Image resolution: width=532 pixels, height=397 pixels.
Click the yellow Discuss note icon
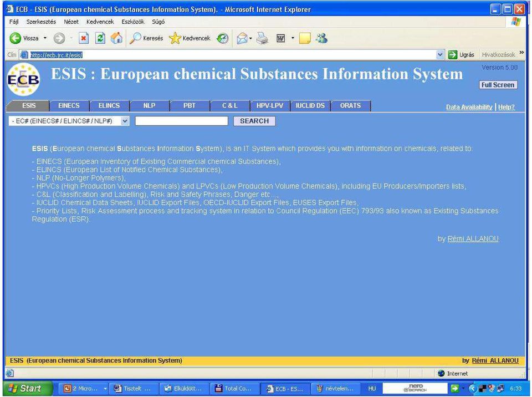coord(305,38)
